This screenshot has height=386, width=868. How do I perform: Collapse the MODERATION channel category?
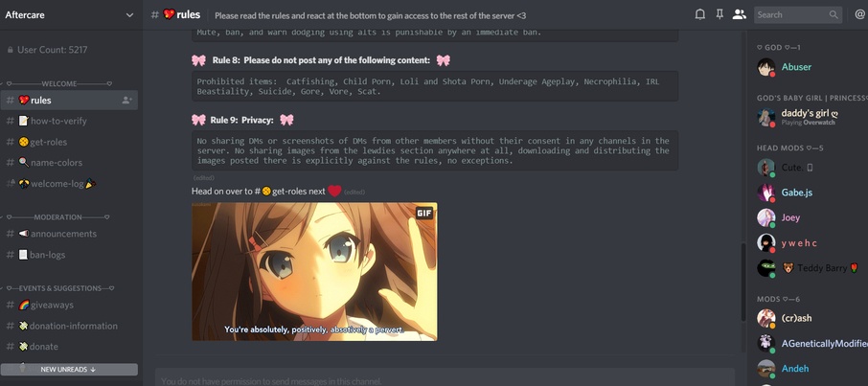[57, 217]
